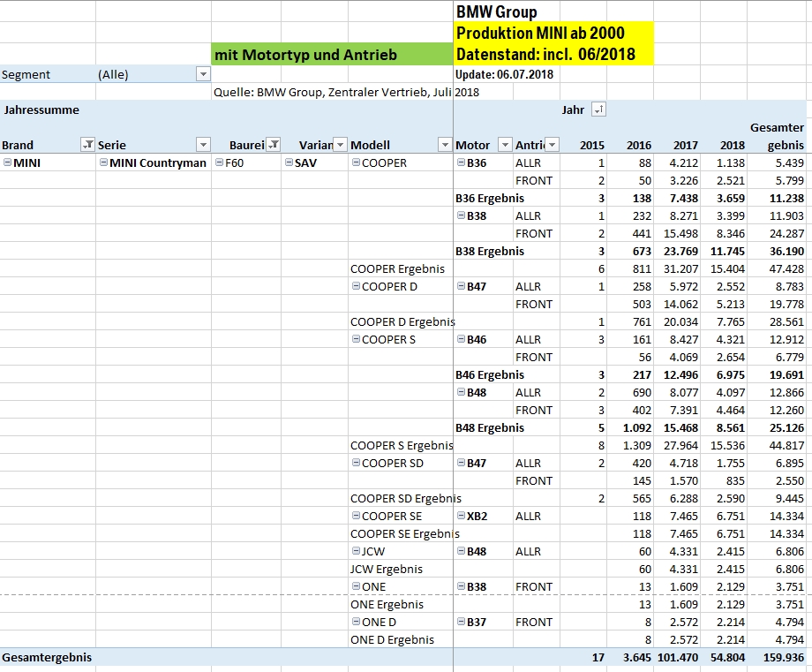Screen dimensions: 812x672
Task: Collapse the MINI Countryman series group
Action: coord(103,162)
